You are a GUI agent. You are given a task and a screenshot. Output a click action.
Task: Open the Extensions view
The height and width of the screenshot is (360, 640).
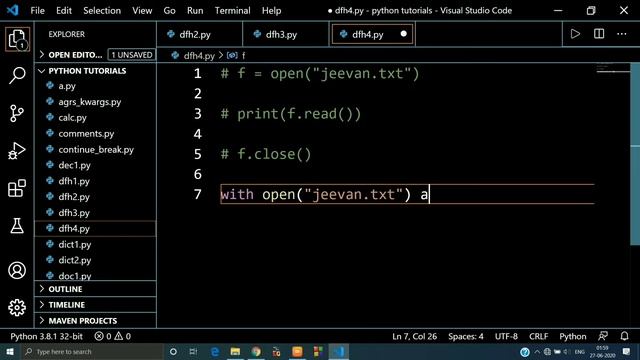click(17, 188)
